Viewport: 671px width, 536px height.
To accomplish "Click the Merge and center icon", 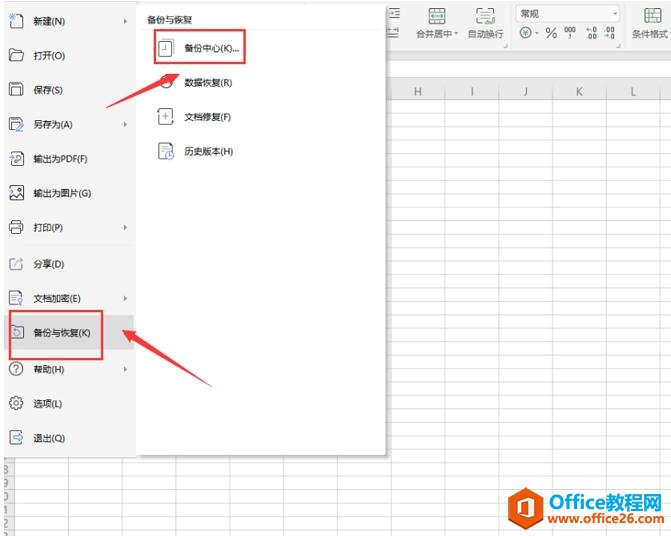I will tap(437, 16).
